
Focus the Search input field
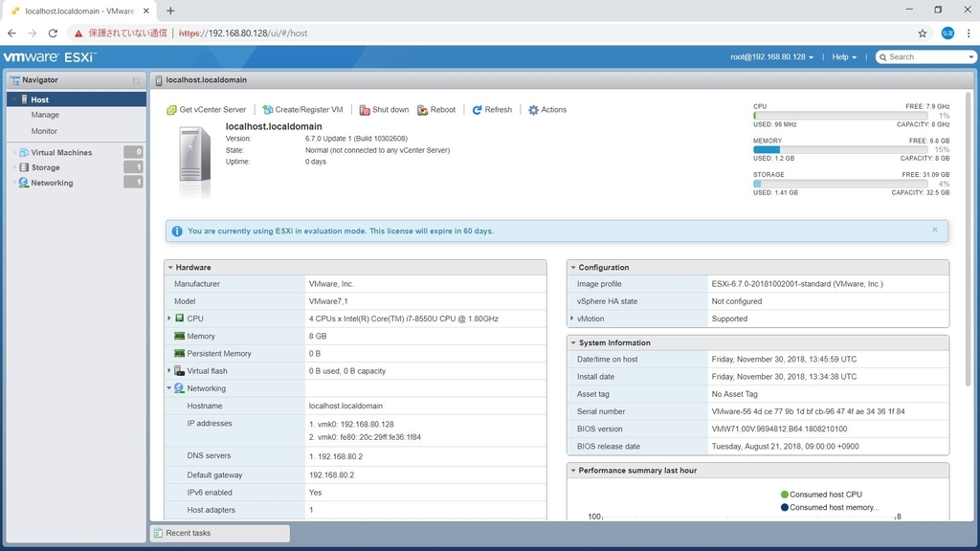(926, 56)
